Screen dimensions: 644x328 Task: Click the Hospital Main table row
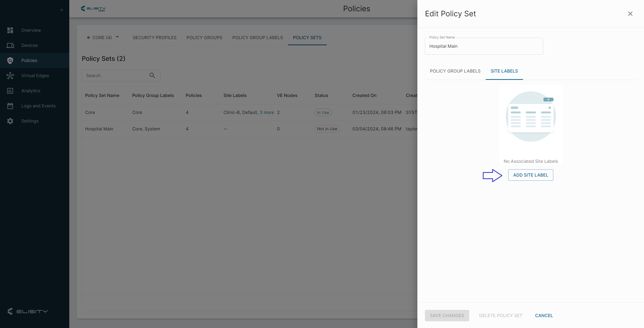[99, 129]
